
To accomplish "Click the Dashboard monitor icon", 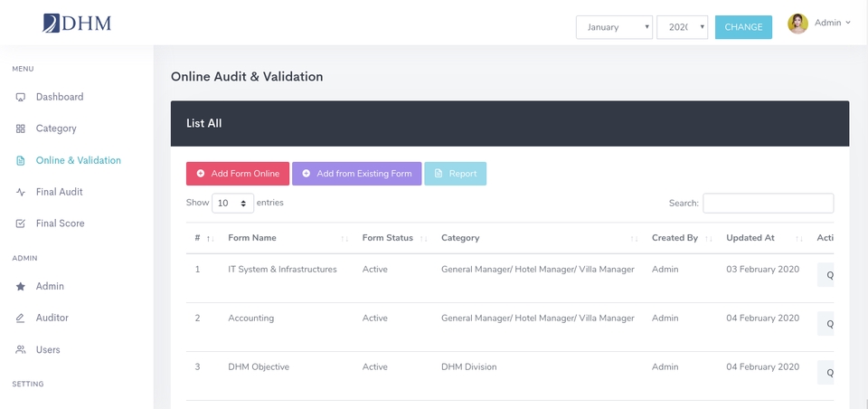I will pos(21,97).
